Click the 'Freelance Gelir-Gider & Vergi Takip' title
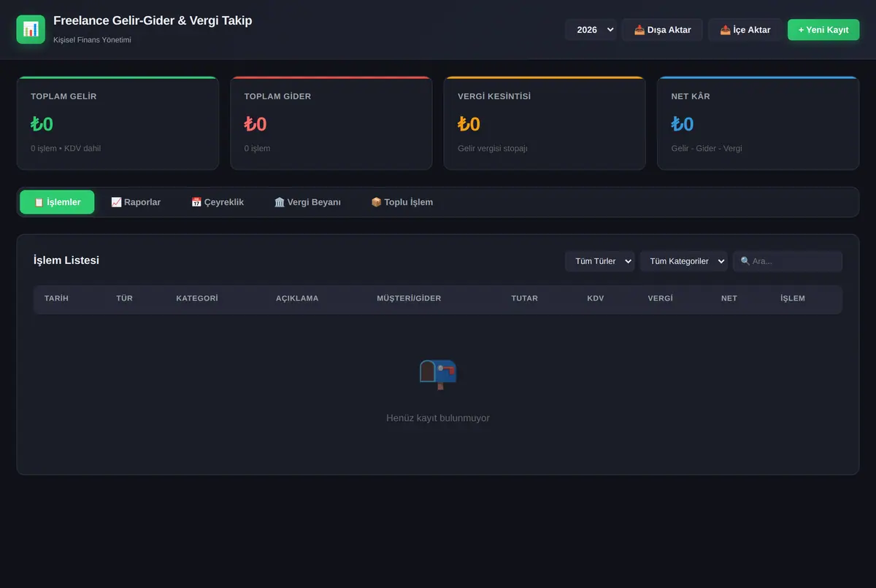This screenshot has width=876, height=588. coord(153,21)
